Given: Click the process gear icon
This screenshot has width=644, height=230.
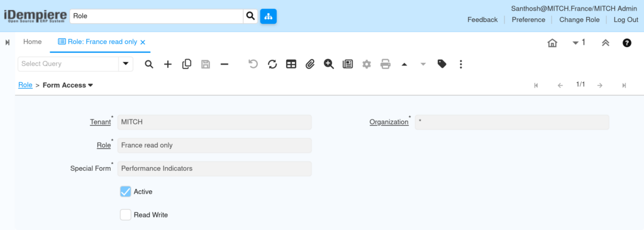Looking at the screenshot, I should 367,64.
